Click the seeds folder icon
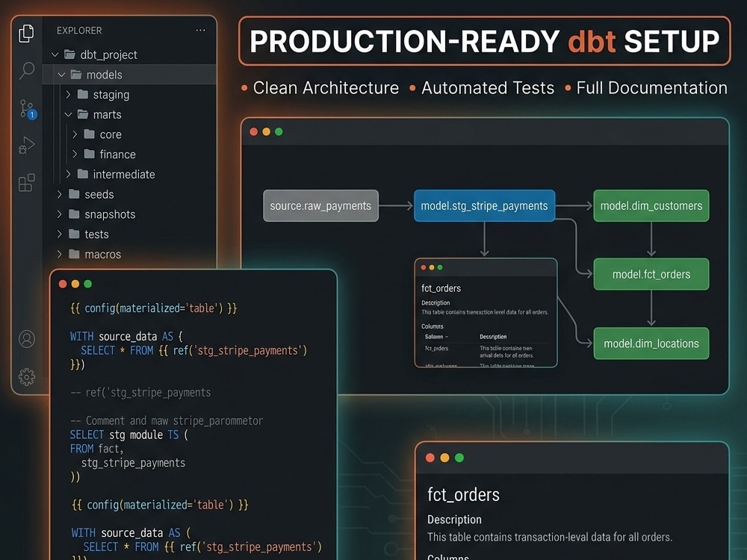This screenshot has height=560, width=747. pos(74,194)
